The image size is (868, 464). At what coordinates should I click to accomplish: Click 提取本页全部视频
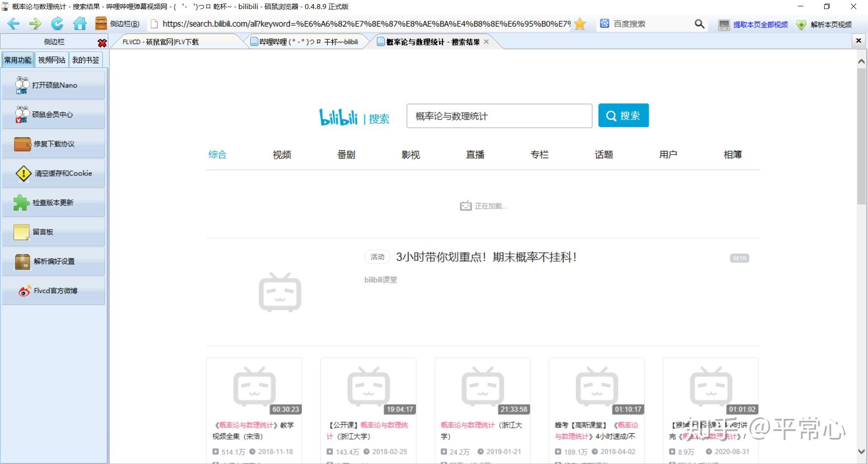tap(754, 24)
